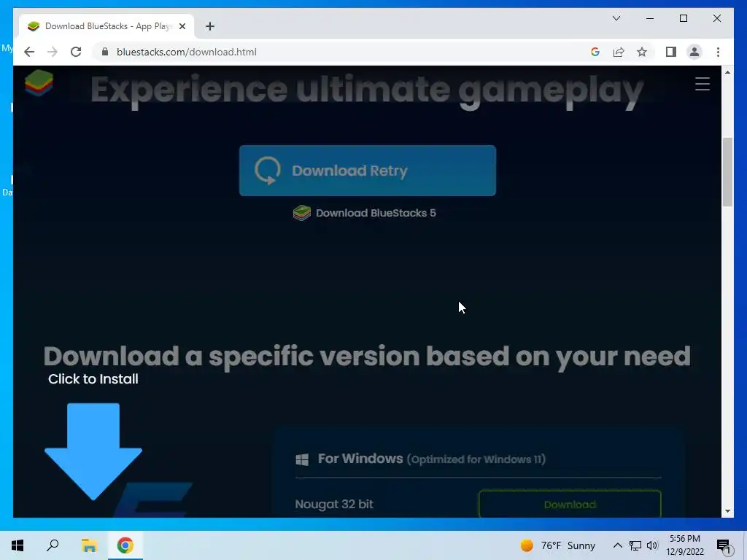Toggle the Chrome side panel
The image size is (747, 560).
[x=671, y=52]
